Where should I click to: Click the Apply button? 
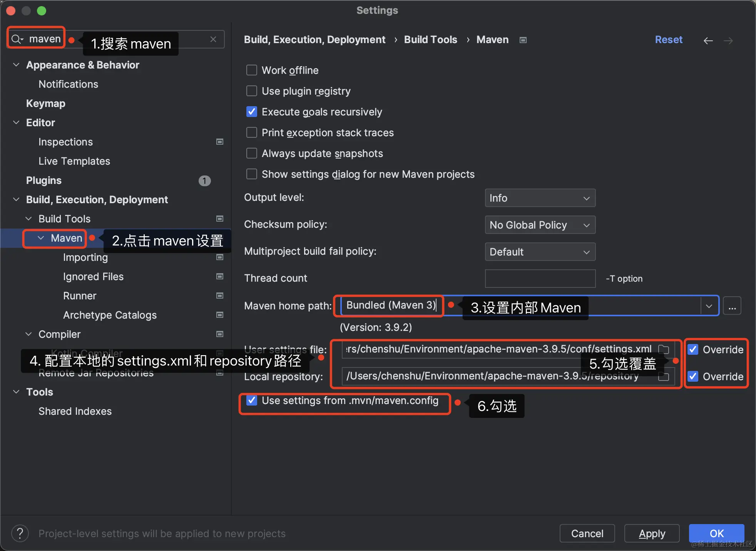point(651,533)
